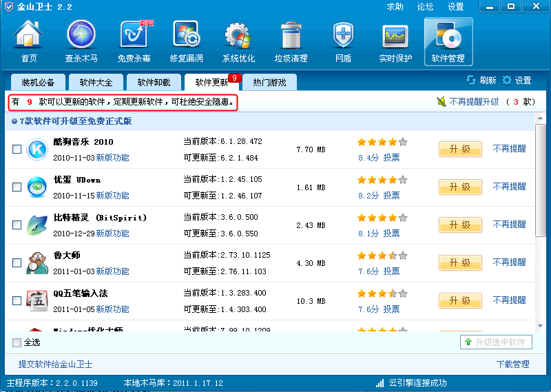Switch to the 热门游戏 tab
This screenshot has width=551, height=392.
pos(269,83)
